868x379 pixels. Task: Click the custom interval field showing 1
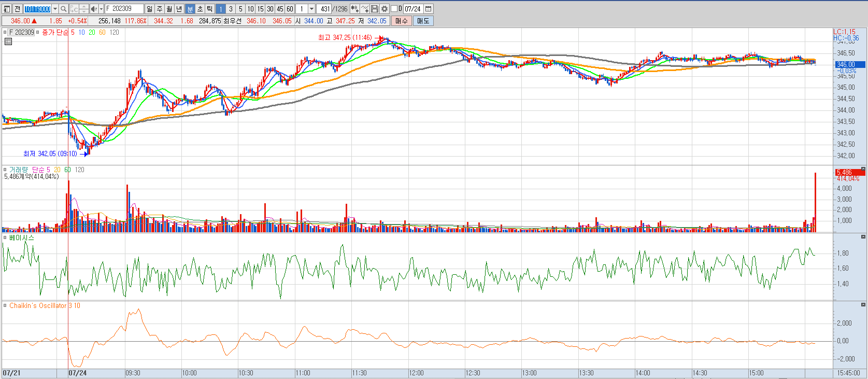(302, 9)
